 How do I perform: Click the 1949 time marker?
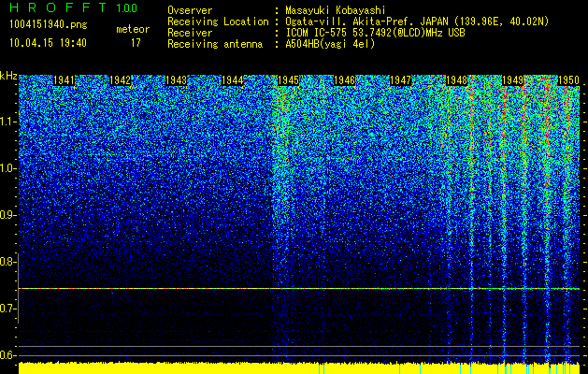[x=512, y=80]
